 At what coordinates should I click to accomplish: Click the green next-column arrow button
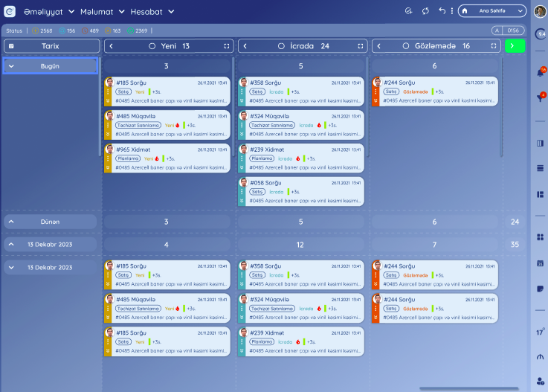(515, 46)
